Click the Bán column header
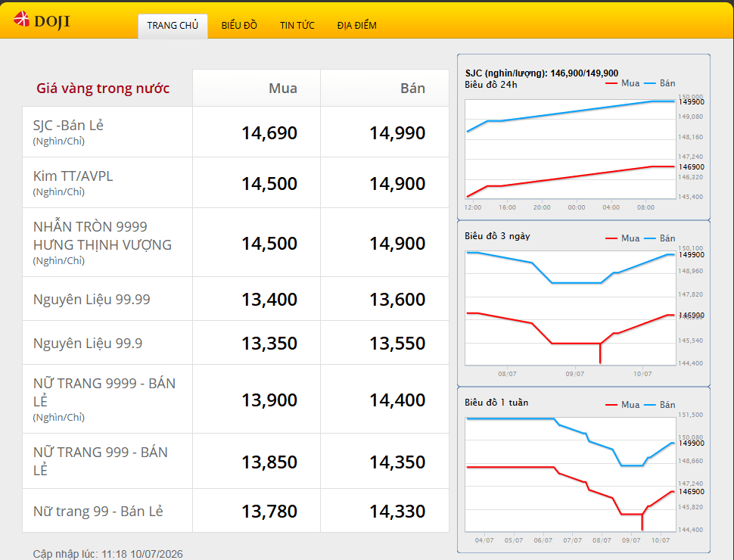 coord(412,89)
